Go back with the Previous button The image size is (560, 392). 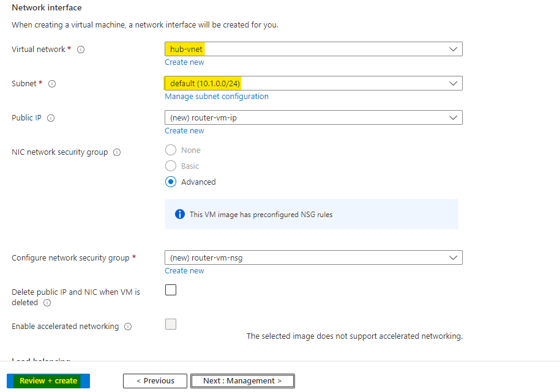[155, 381]
